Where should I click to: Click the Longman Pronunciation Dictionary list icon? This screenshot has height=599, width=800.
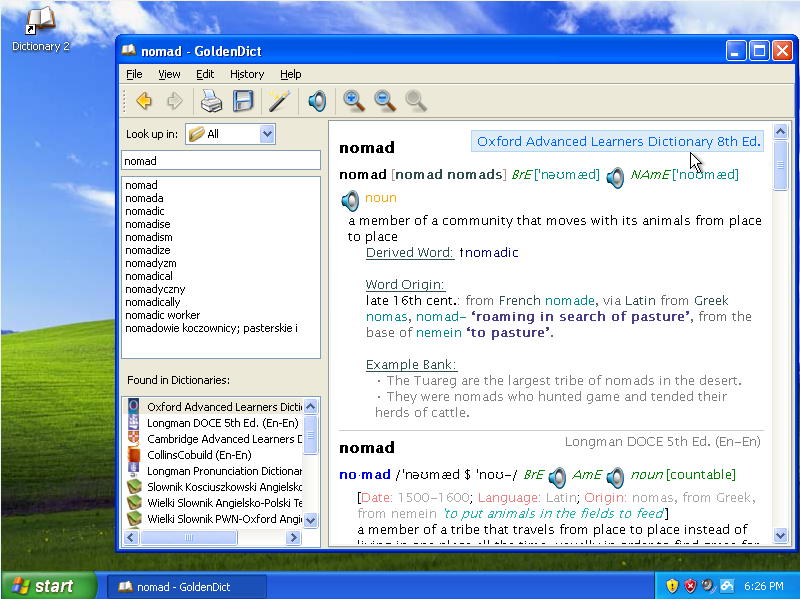click(x=134, y=470)
